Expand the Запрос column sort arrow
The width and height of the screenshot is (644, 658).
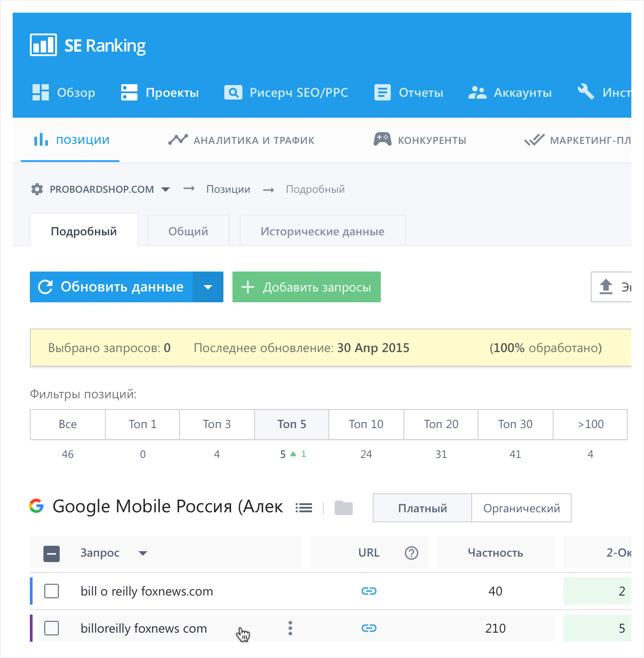143,553
